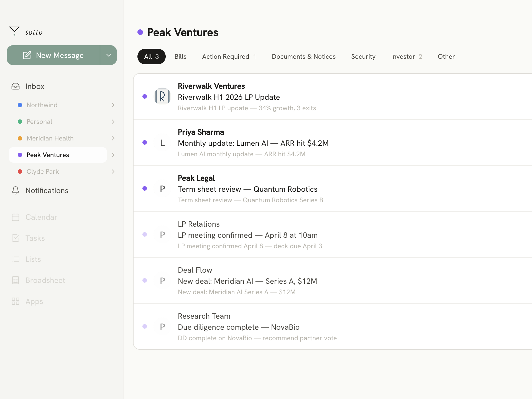
Task: Open the Broadsheet icon
Action: point(16,280)
